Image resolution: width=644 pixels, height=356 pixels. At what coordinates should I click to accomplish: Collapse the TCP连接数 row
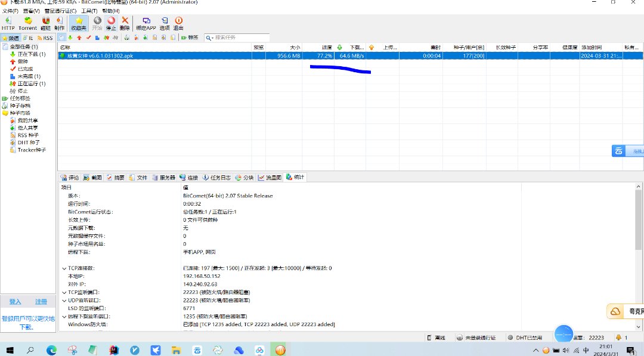point(64,268)
